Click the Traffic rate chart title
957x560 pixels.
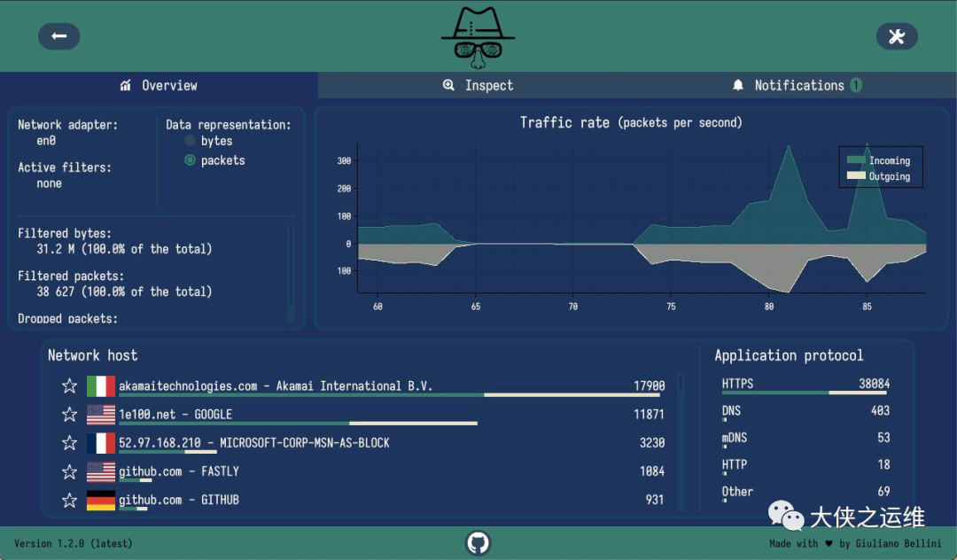tap(631, 122)
